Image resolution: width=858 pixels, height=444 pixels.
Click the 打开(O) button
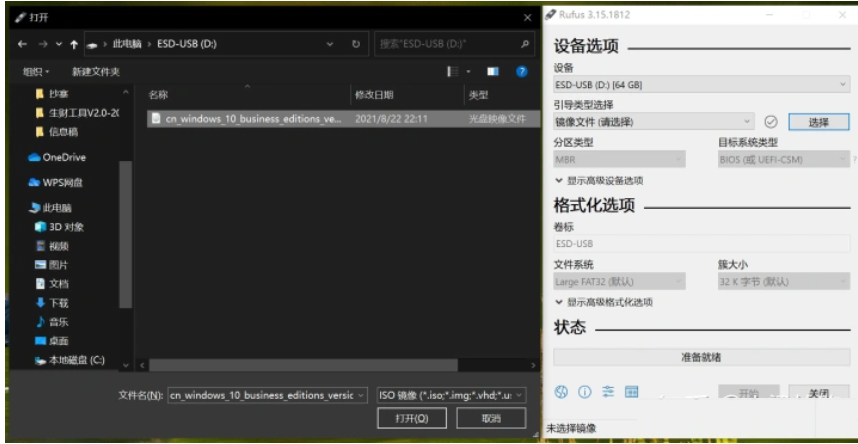(409, 419)
